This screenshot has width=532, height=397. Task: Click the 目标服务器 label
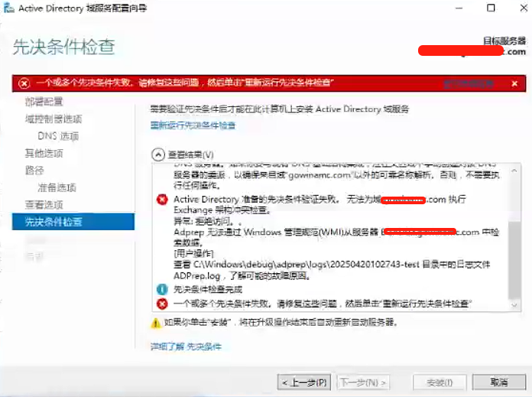(x=504, y=41)
